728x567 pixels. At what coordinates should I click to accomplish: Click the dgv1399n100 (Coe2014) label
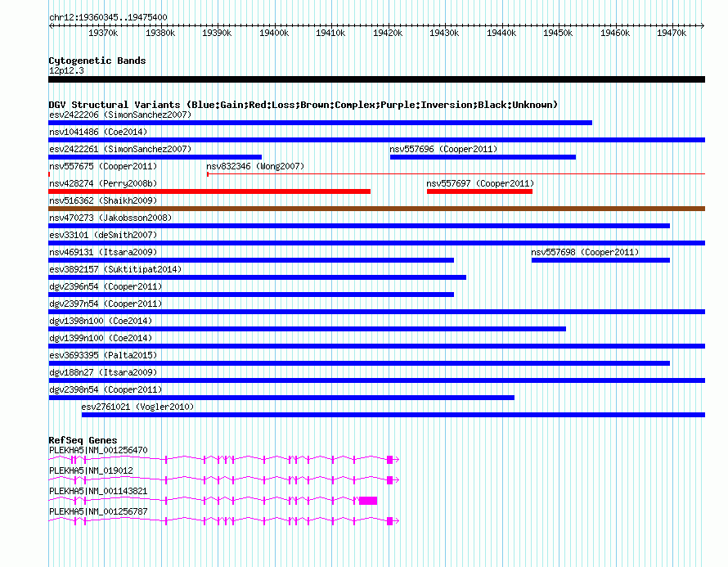point(101,338)
